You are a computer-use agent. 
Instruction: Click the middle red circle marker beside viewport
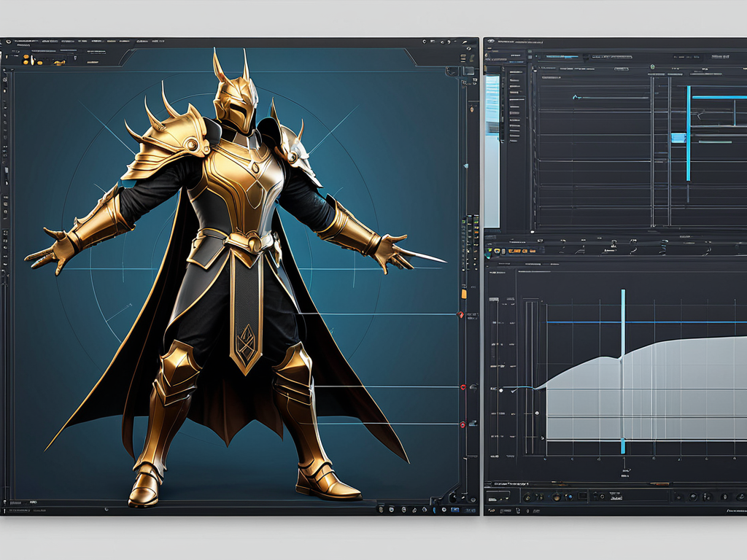462,387
